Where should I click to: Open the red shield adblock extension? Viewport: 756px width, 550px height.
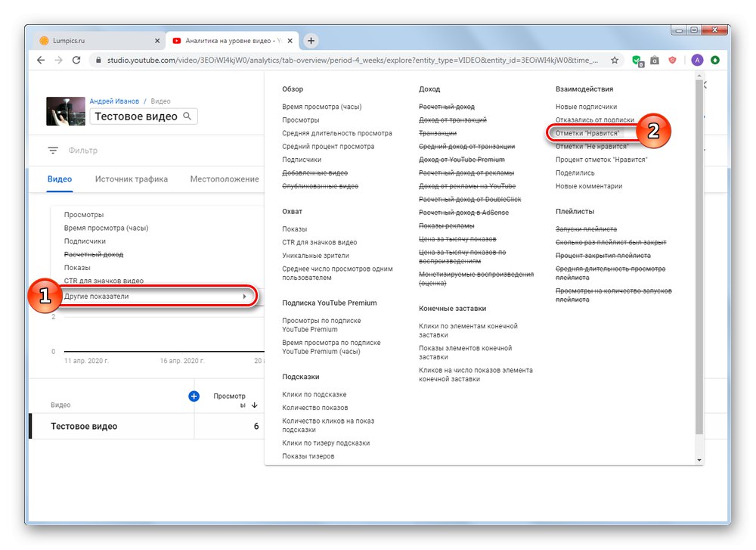(672, 61)
